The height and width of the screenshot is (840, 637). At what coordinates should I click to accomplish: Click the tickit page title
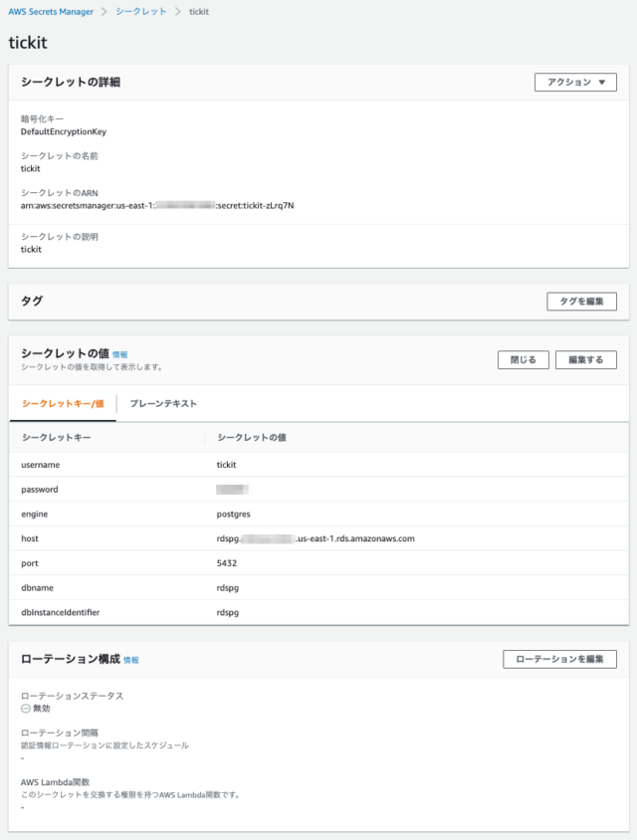(x=28, y=43)
